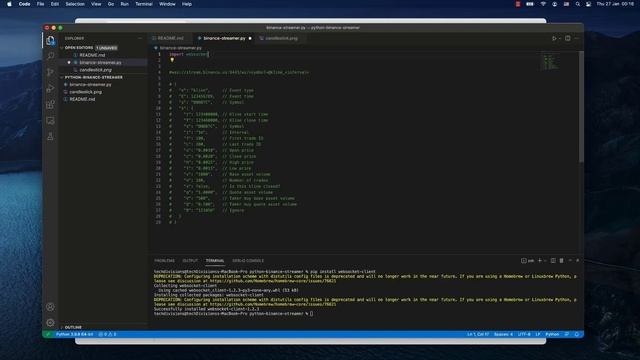640x360 pixels.
Task: Open the Explorer view in activity bar
Action: pyautogui.click(x=50, y=40)
